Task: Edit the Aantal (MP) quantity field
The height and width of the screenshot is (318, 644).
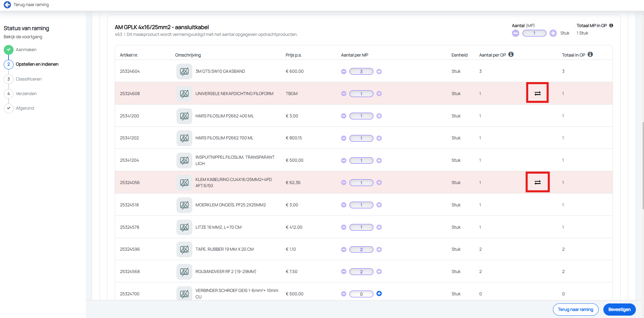Action: [x=534, y=33]
